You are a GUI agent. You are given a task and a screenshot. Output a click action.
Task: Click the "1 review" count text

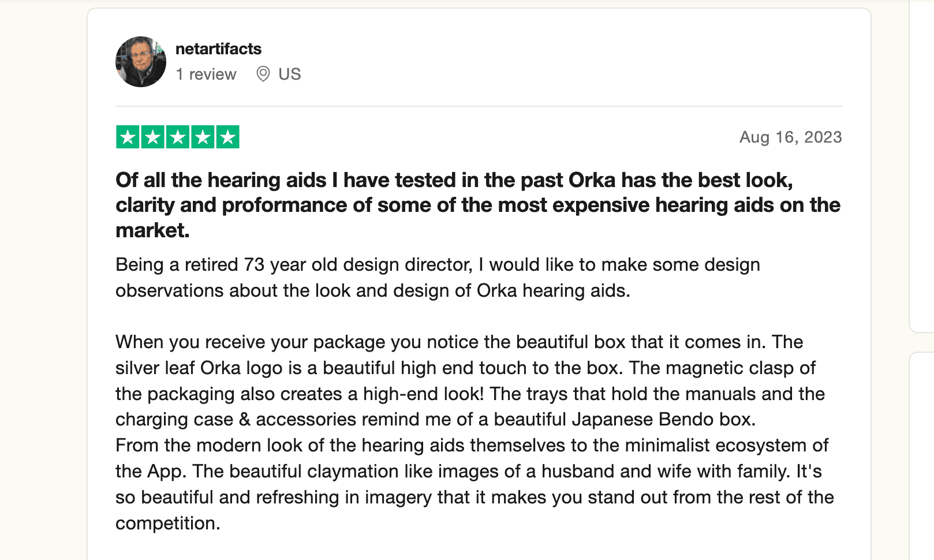pyautogui.click(x=206, y=74)
